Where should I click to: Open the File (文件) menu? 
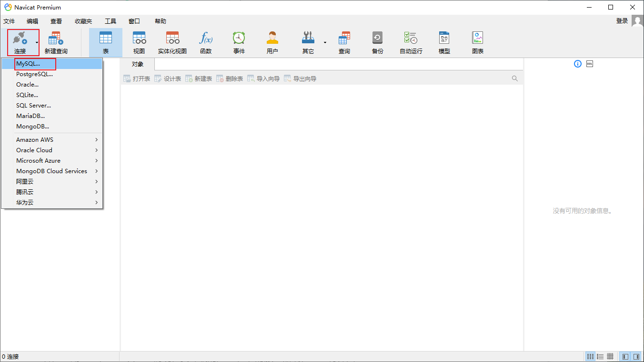(x=9, y=21)
